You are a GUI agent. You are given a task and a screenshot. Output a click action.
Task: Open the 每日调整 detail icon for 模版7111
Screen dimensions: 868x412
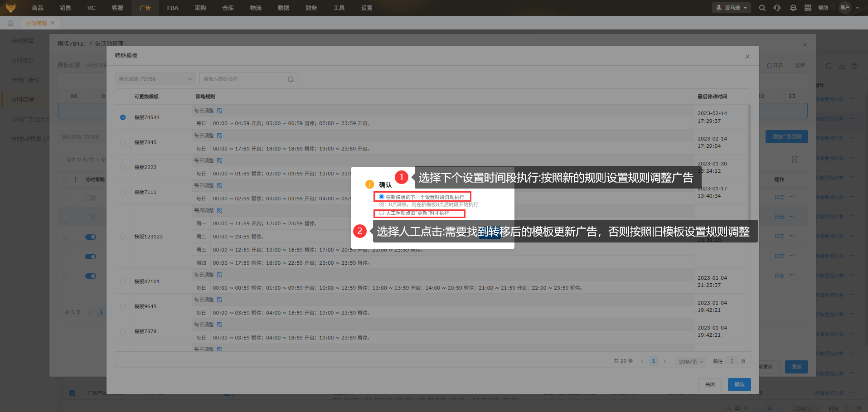pyautogui.click(x=219, y=185)
